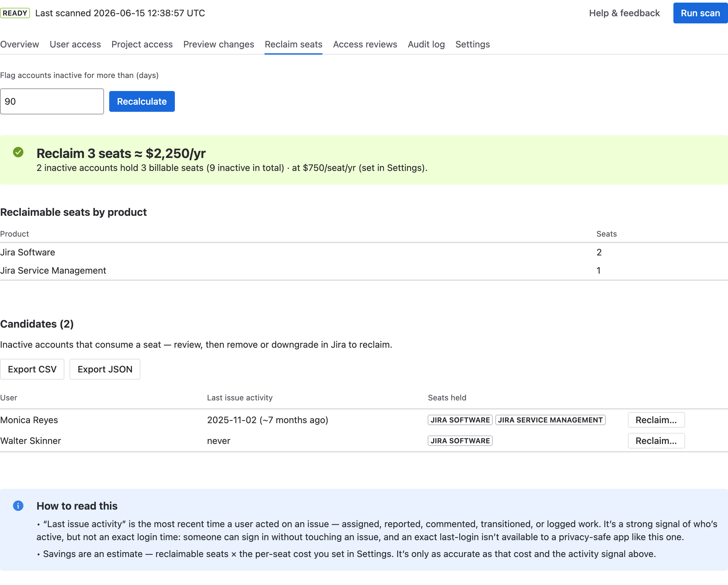Click the Run scan button
This screenshot has height=585, width=728.
click(700, 13)
